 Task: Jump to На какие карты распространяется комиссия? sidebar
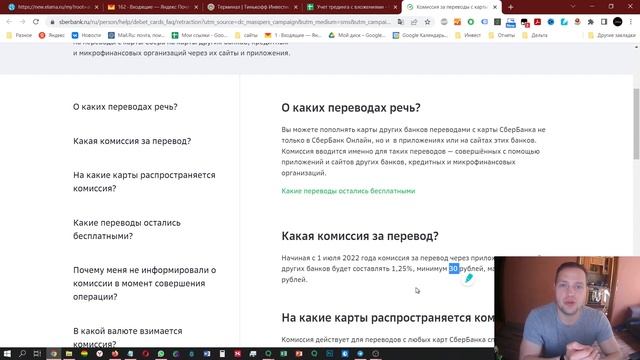[x=144, y=182]
